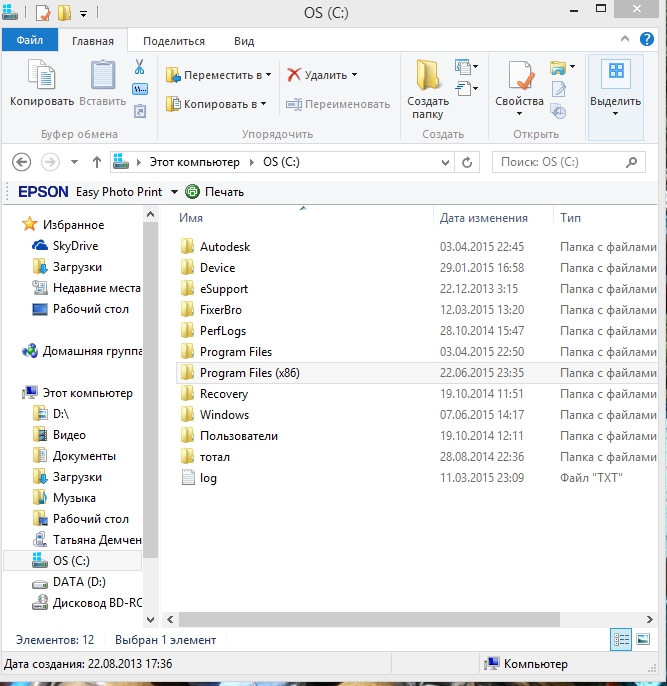Click the Up arrow navigation icon
This screenshot has width=667, height=686.
coord(97,162)
